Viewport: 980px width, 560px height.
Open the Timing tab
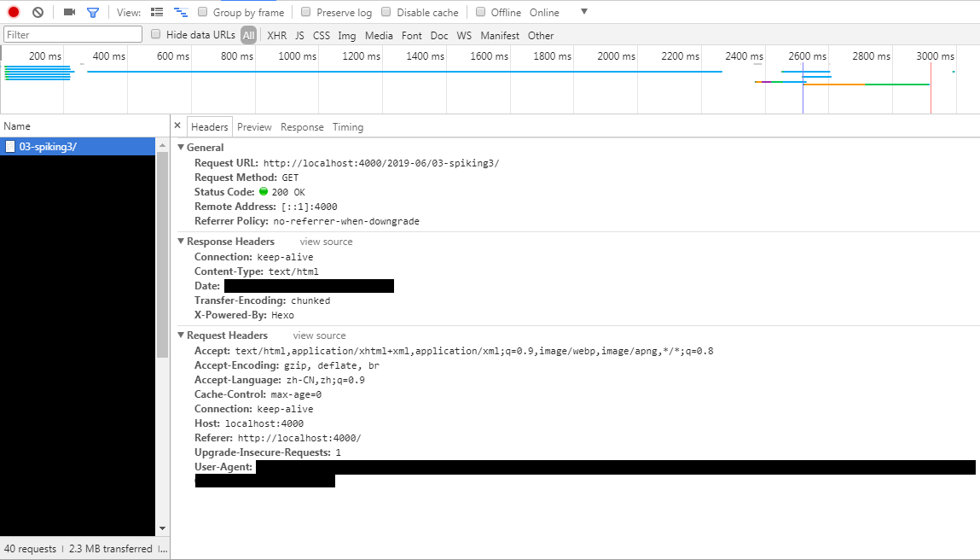coord(348,127)
